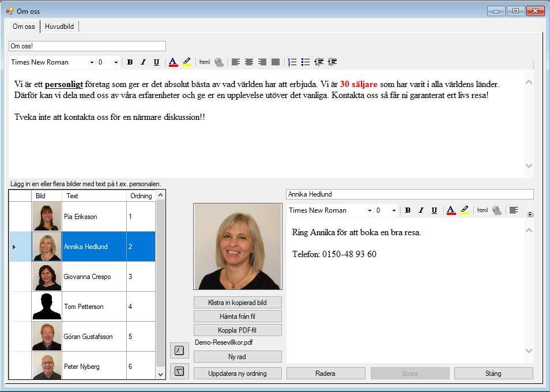Add a new row with Ny rad

click(x=238, y=357)
